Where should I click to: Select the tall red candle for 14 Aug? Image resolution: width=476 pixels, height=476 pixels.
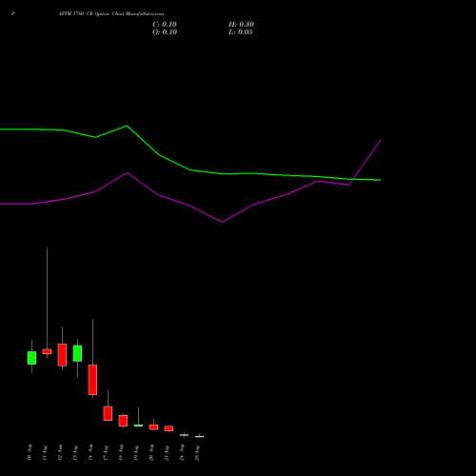[92, 380]
